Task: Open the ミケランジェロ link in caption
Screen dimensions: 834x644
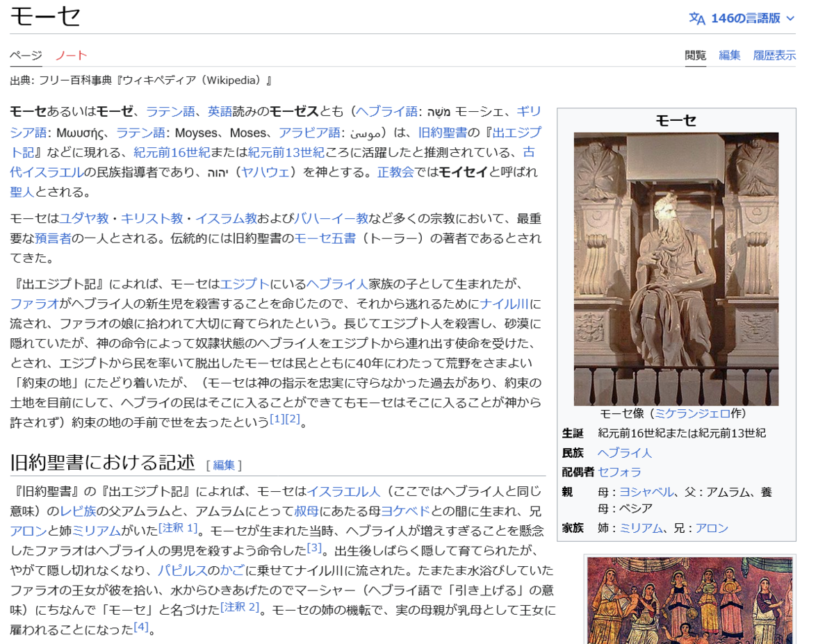Action: pyautogui.click(x=692, y=413)
